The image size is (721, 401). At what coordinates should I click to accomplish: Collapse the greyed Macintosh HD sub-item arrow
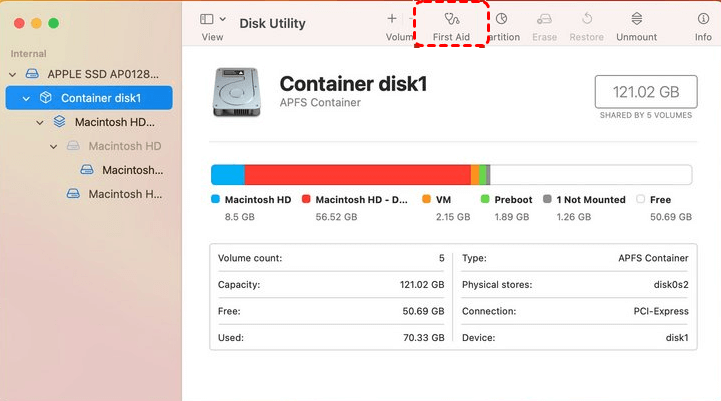(x=54, y=146)
